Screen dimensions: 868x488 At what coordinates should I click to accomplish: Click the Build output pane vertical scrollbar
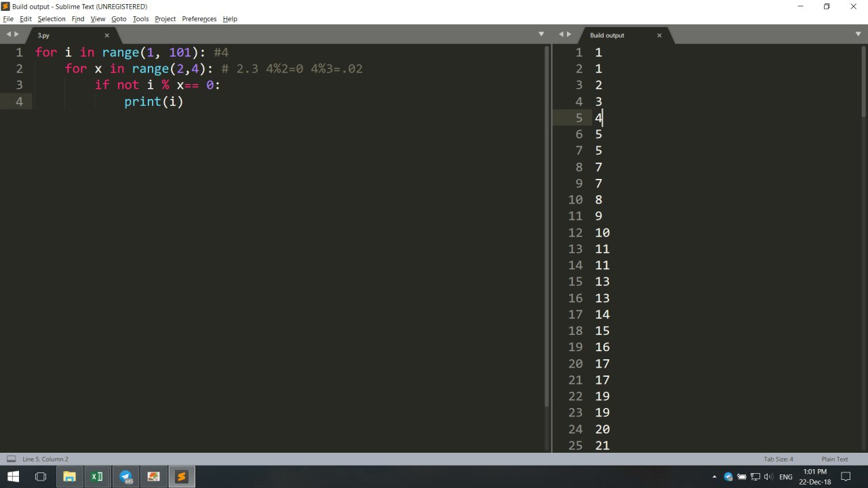click(x=865, y=81)
